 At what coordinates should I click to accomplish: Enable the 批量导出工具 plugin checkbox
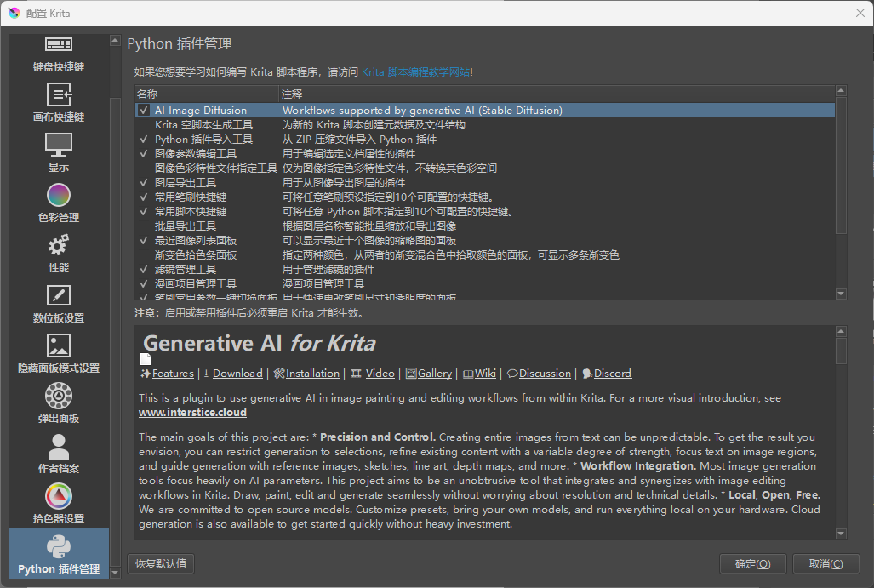click(x=144, y=226)
